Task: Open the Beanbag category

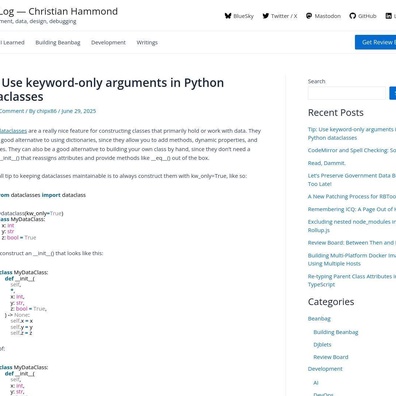Action: (x=319, y=319)
